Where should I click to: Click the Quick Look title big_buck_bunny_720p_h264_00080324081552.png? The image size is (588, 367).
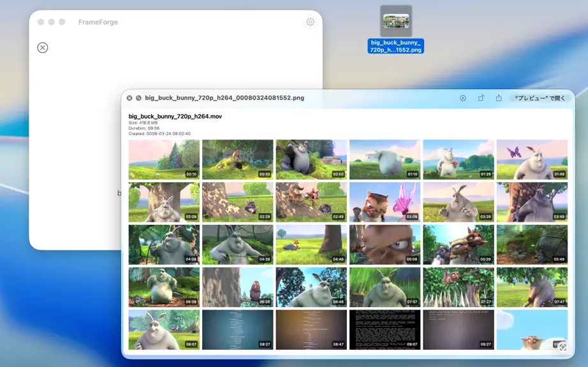tap(224, 97)
